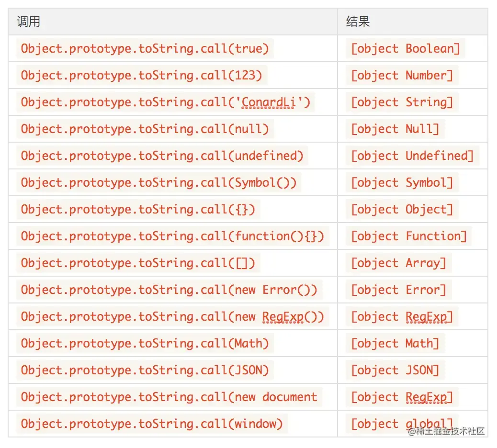The height and width of the screenshot is (448, 497).
Task: Click the call(new RegExp()) code cell
Action: pos(172,316)
